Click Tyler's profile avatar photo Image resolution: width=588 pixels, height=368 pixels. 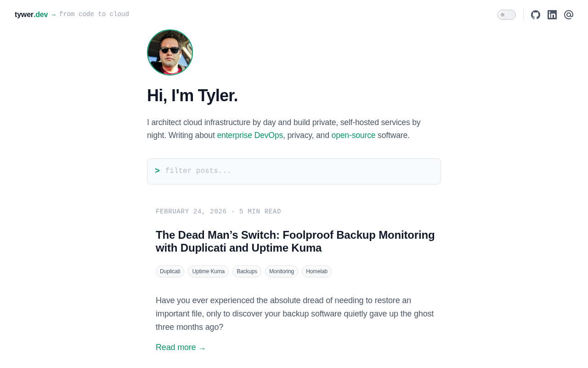(x=170, y=52)
